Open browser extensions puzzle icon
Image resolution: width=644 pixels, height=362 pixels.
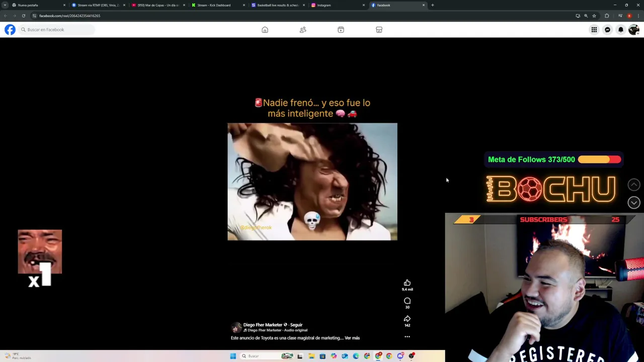pyautogui.click(x=607, y=16)
